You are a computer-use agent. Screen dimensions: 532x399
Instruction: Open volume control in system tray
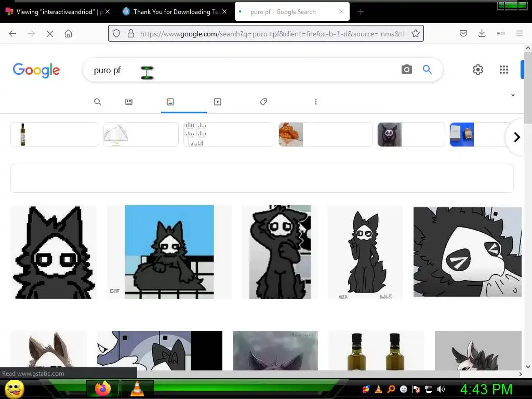[x=441, y=389]
